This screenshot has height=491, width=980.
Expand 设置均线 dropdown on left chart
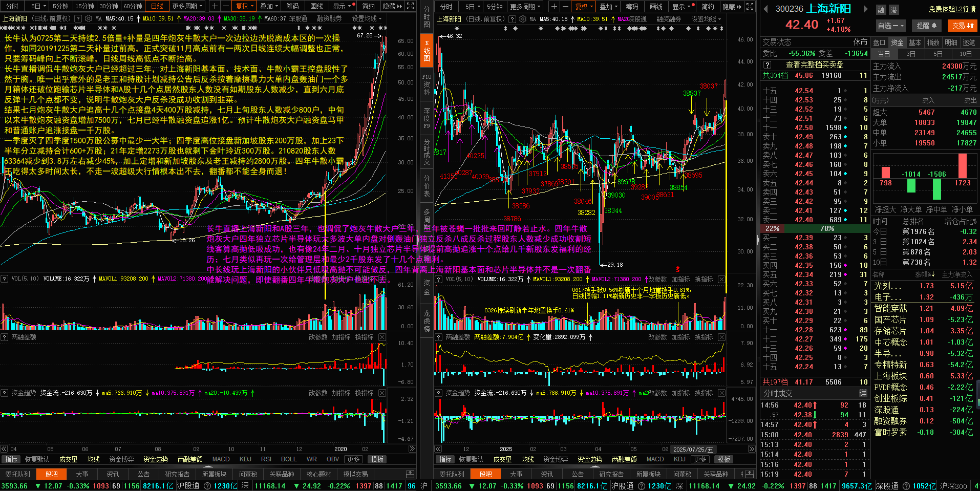click(367, 18)
